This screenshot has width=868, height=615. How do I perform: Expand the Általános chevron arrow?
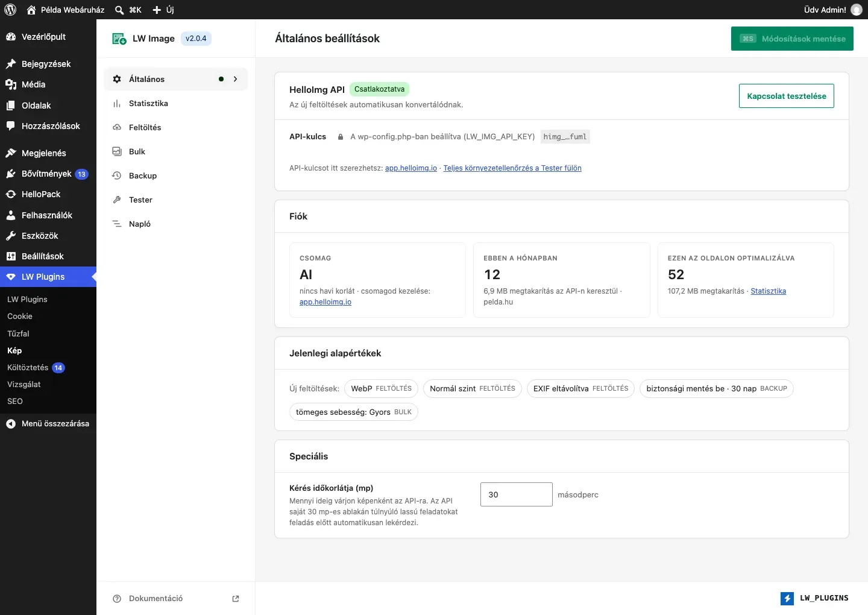point(235,79)
